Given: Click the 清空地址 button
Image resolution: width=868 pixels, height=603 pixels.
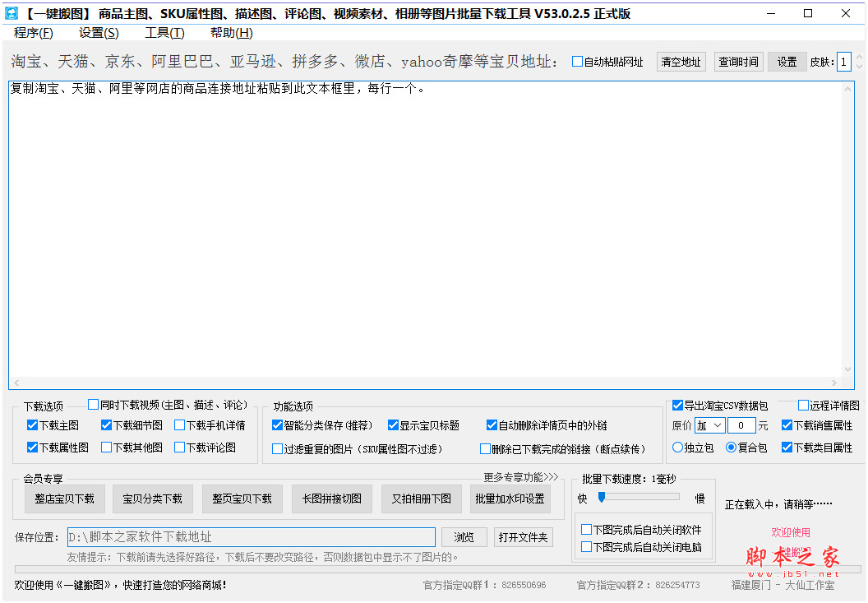Looking at the screenshot, I should click(681, 62).
